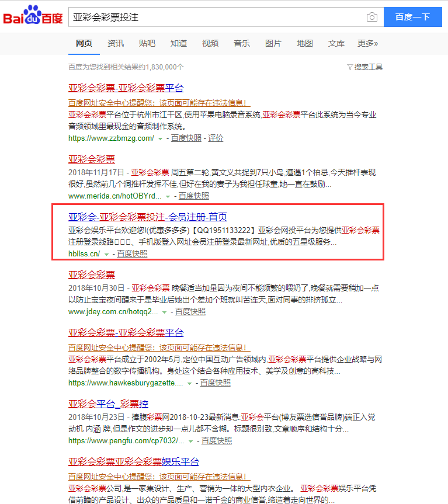
Task: Open https://www.hawkesburygazette URL link
Action: [x=126, y=383]
